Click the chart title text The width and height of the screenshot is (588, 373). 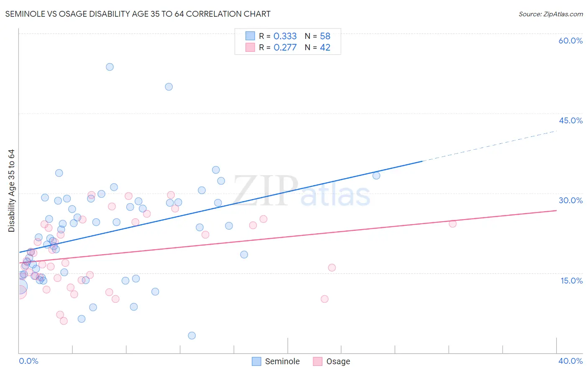(138, 14)
